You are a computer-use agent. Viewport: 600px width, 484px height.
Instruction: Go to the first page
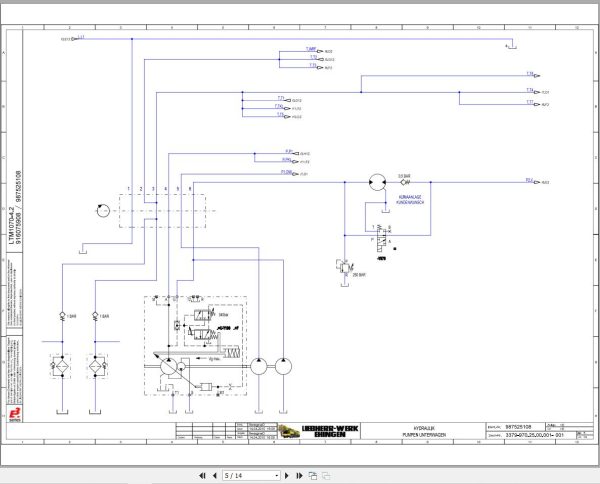202,476
